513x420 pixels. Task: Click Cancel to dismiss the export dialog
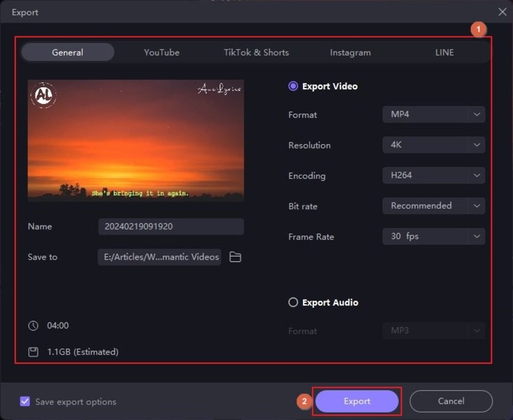pos(451,401)
